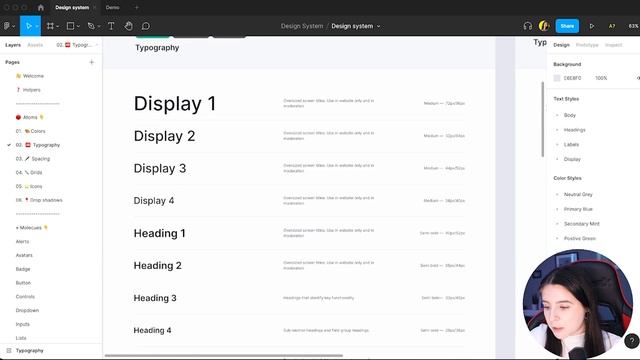This screenshot has height=360, width=640.
Task: Open the 06. Drop shadows page
Action: click(x=39, y=200)
